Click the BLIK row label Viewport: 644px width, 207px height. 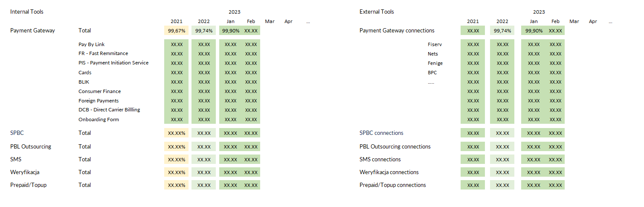pyautogui.click(x=84, y=82)
